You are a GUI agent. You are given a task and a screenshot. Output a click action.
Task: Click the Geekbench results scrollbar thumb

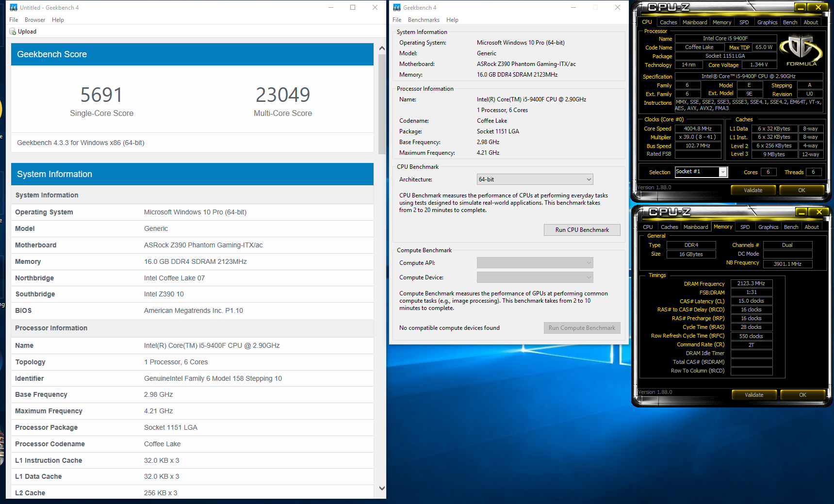pyautogui.click(x=382, y=104)
